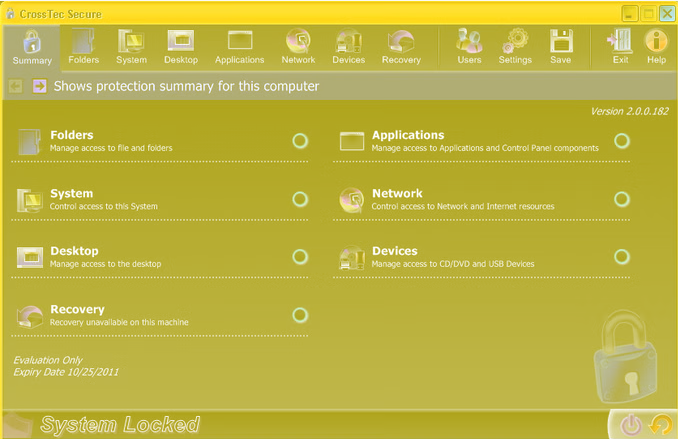Image resolution: width=678 pixels, height=439 pixels.
Task: Open Applications from the top toolbar
Action: (x=240, y=47)
